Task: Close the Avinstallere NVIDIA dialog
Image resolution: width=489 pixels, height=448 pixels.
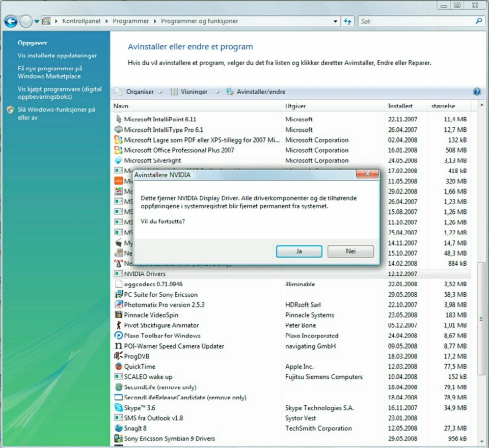Action: click(367, 174)
